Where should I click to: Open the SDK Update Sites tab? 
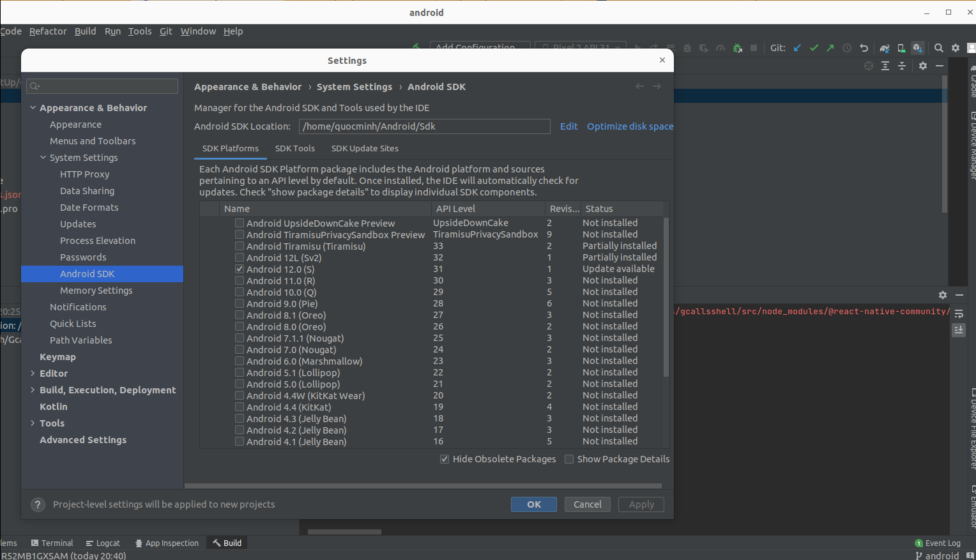(x=364, y=148)
